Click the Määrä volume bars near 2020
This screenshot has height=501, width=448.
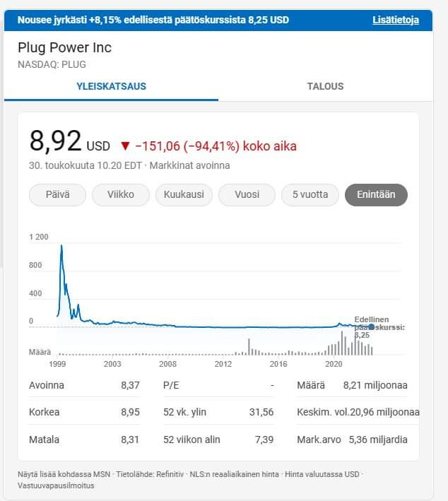(339, 346)
